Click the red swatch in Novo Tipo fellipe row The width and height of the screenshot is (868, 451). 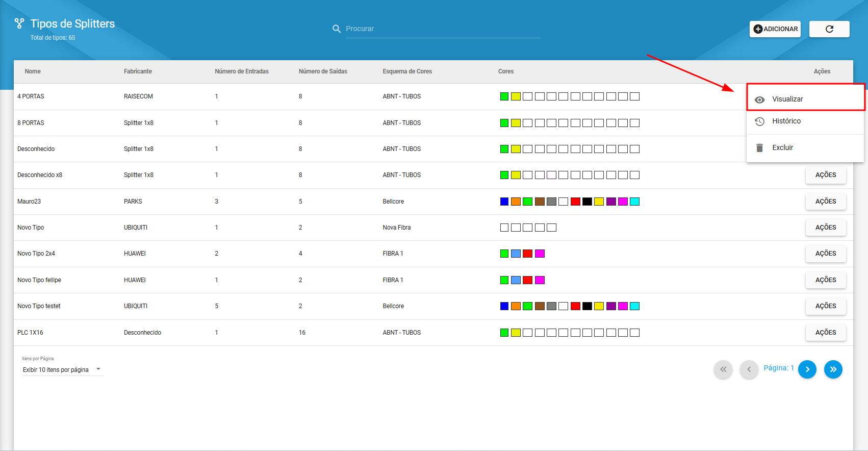click(527, 280)
